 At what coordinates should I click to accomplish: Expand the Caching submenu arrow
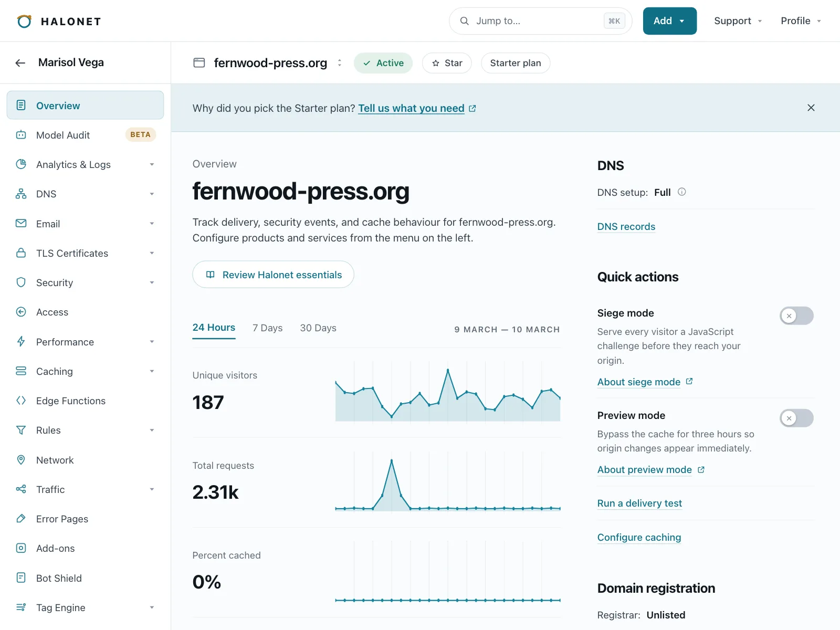[x=152, y=371]
